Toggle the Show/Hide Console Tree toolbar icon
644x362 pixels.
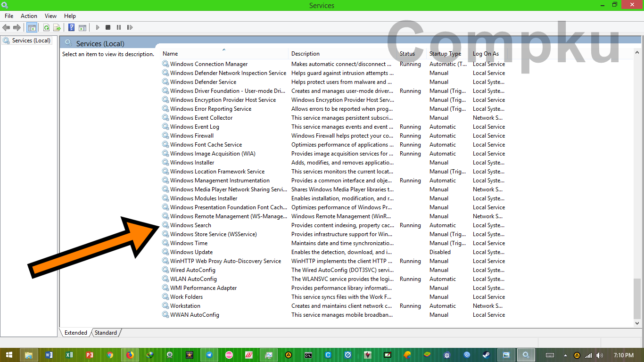(32, 27)
